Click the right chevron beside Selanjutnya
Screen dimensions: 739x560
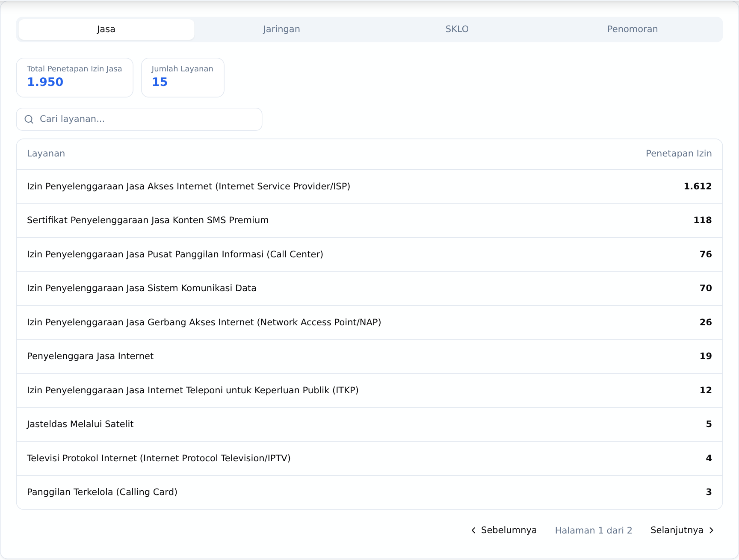pos(712,530)
